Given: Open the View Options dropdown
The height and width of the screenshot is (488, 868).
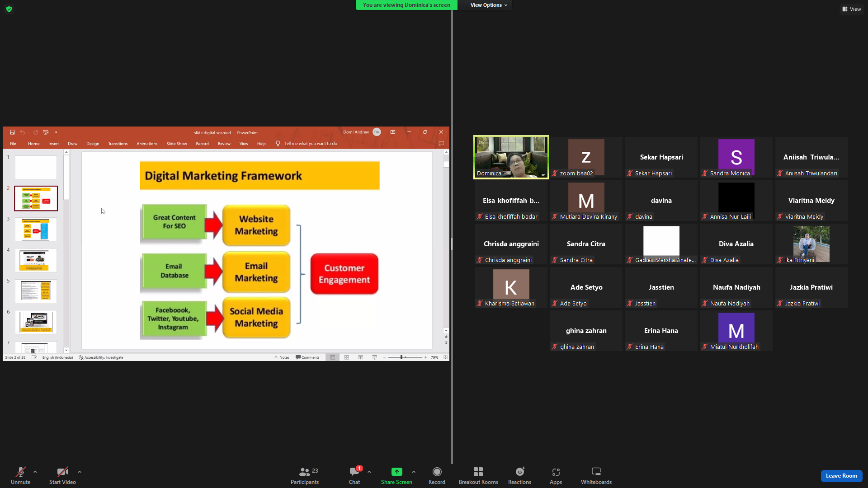Looking at the screenshot, I should coord(489,5).
